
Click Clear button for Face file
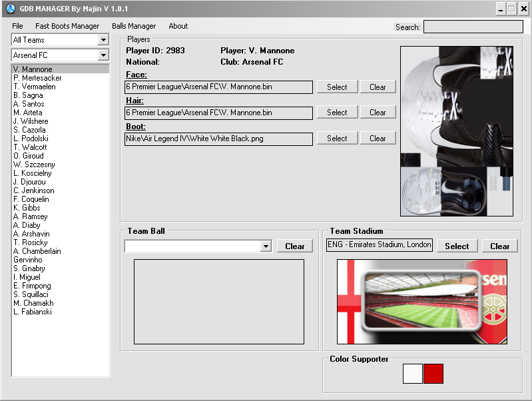pyautogui.click(x=378, y=87)
